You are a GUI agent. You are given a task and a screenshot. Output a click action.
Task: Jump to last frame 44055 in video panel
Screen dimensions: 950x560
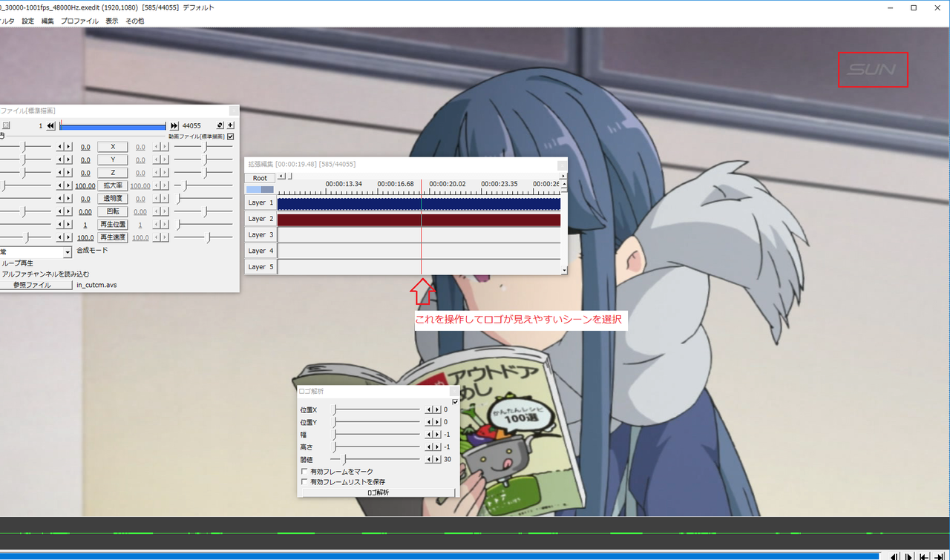point(174,126)
